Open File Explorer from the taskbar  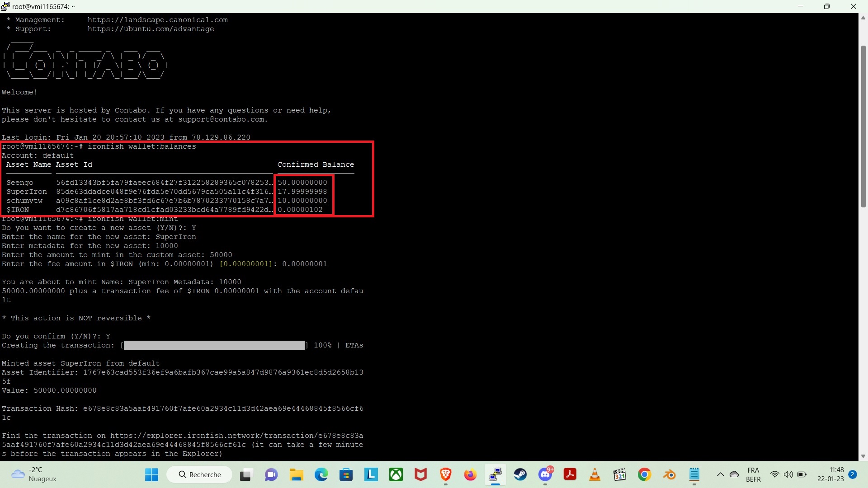coord(296,474)
